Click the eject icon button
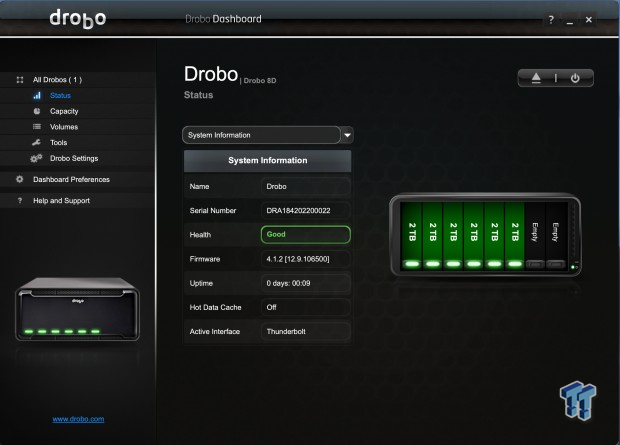 (536, 78)
